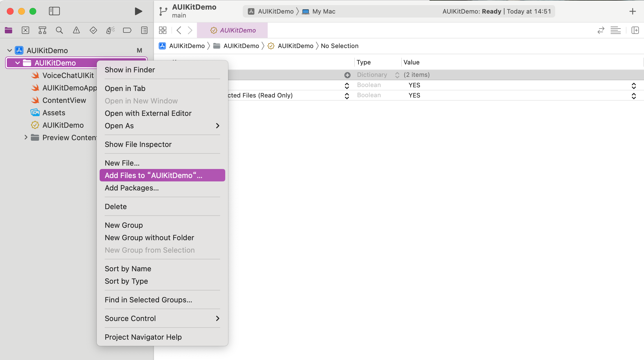
Task: Open the editor options lines icon
Action: click(615, 30)
